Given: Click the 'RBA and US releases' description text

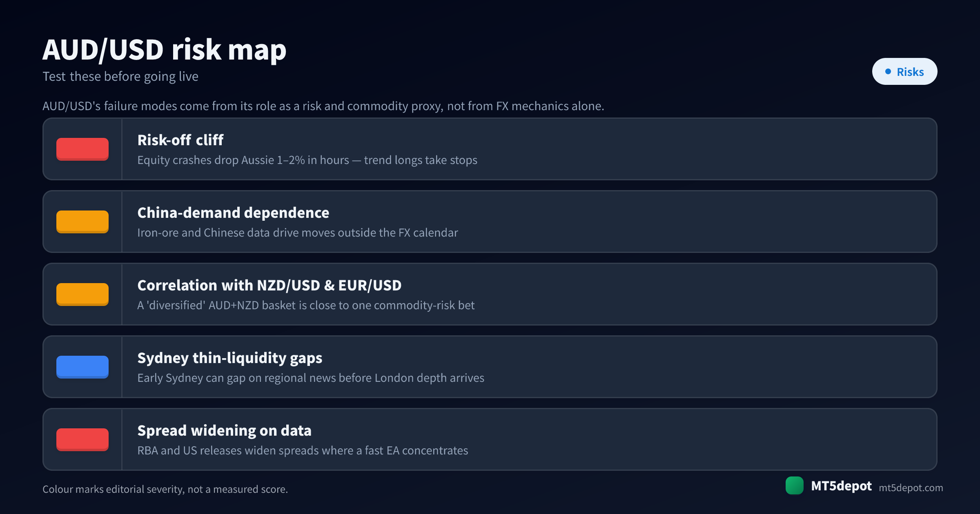Looking at the screenshot, I should click(x=303, y=450).
